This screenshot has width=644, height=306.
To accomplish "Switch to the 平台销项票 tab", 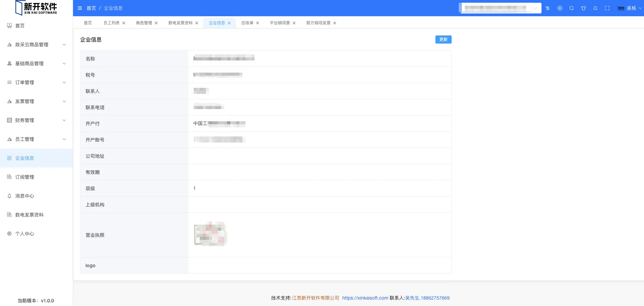I will [280, 23].
